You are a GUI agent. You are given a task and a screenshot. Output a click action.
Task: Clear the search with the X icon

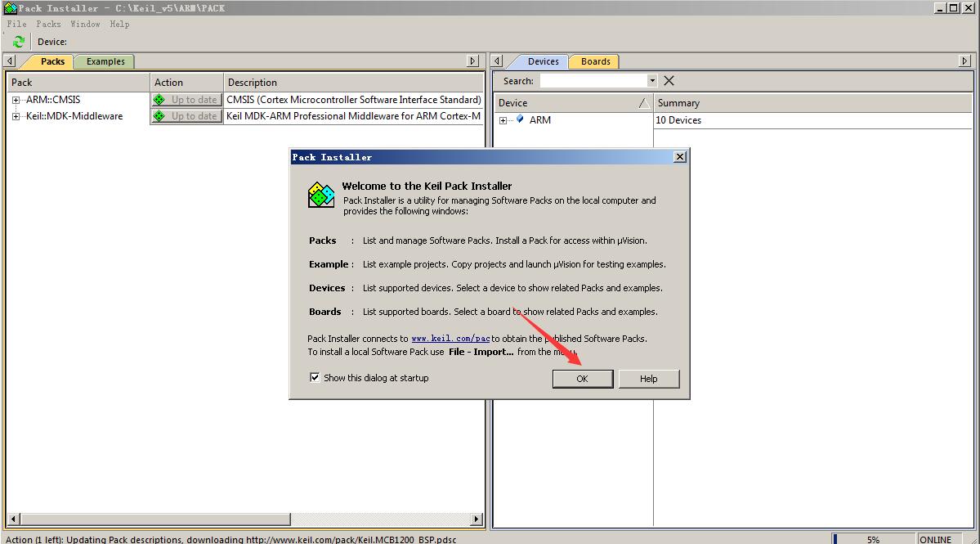pos(669,81)
